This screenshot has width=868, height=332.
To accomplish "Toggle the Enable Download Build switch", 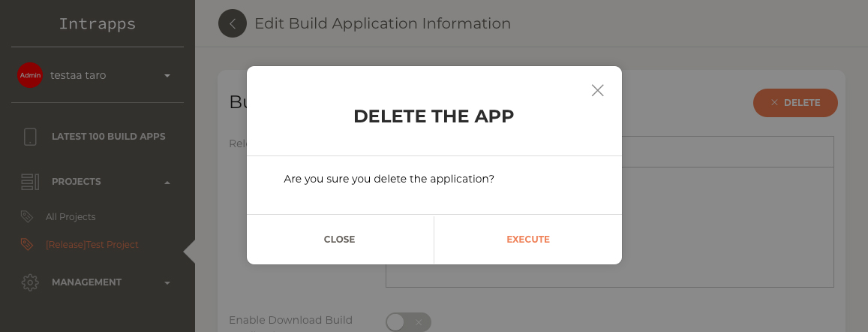I will [408, 322].
